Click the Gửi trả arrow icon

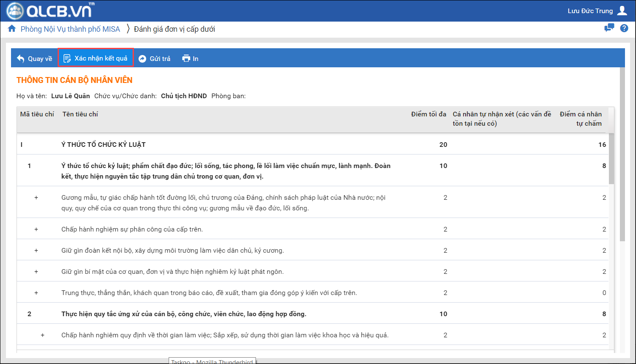tap(142, 59)
